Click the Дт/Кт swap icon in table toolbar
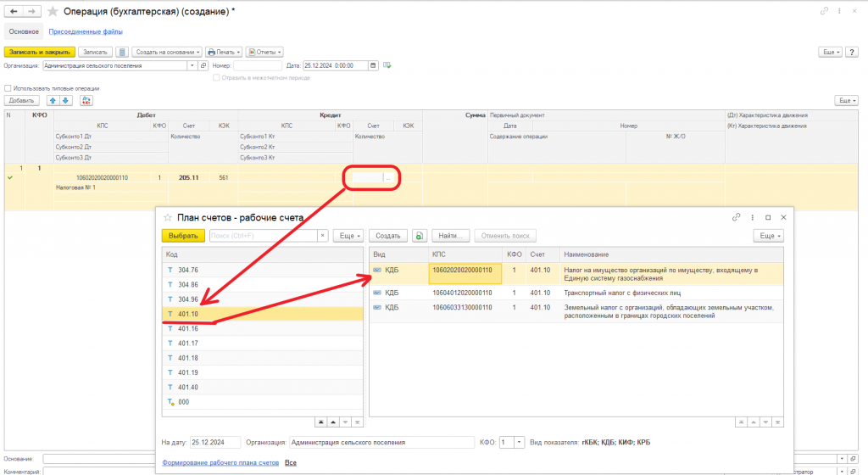Viewport: 868px width, 475px height. (86, 100)
